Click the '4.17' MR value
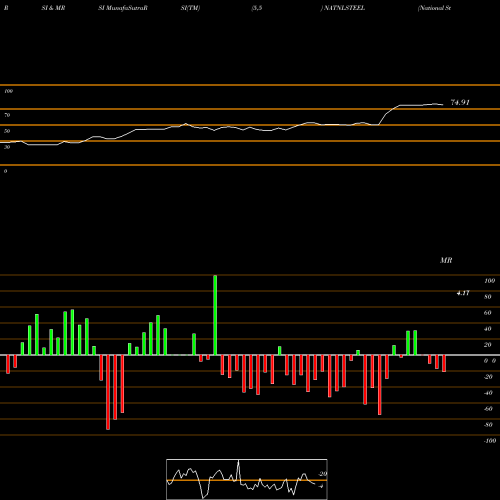Screen dimensions: 500x500 click(463, 293)
